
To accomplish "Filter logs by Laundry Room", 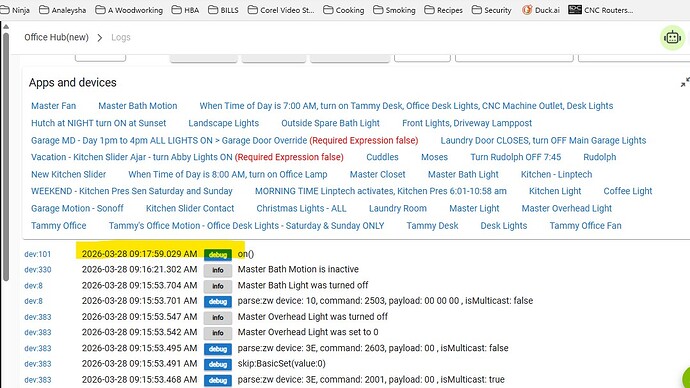I will coord(398,209).
